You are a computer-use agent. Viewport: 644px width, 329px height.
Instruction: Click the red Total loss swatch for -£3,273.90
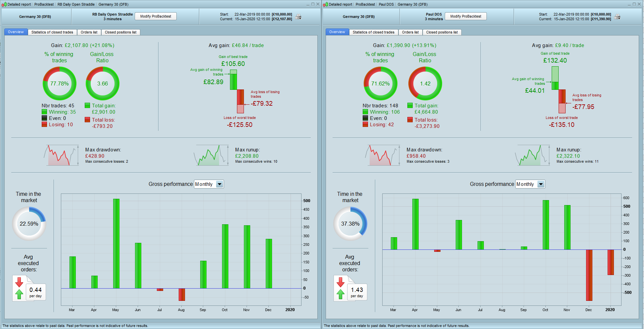[410, 120]
